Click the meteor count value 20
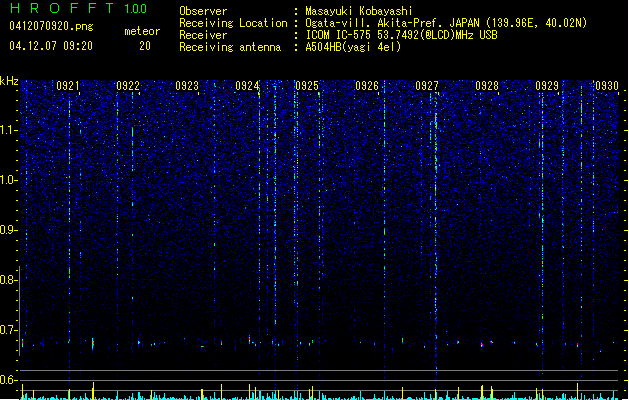This screenshot has height=400, width=629. tap(145, 46)
